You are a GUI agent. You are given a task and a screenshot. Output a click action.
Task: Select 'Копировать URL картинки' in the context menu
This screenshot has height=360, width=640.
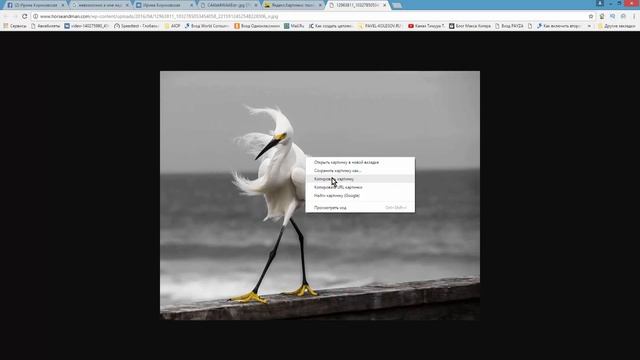click(360, 187)
